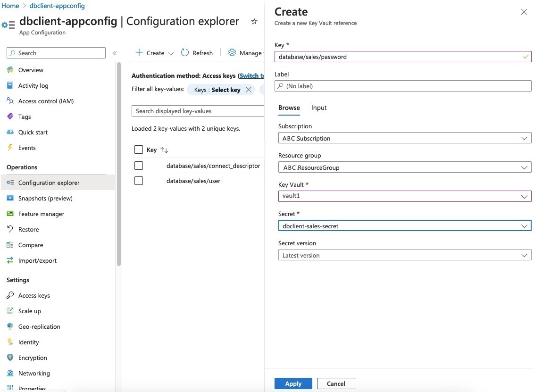
Task: Open the Key Vault dropdown
Action: [x=405, y=196]
